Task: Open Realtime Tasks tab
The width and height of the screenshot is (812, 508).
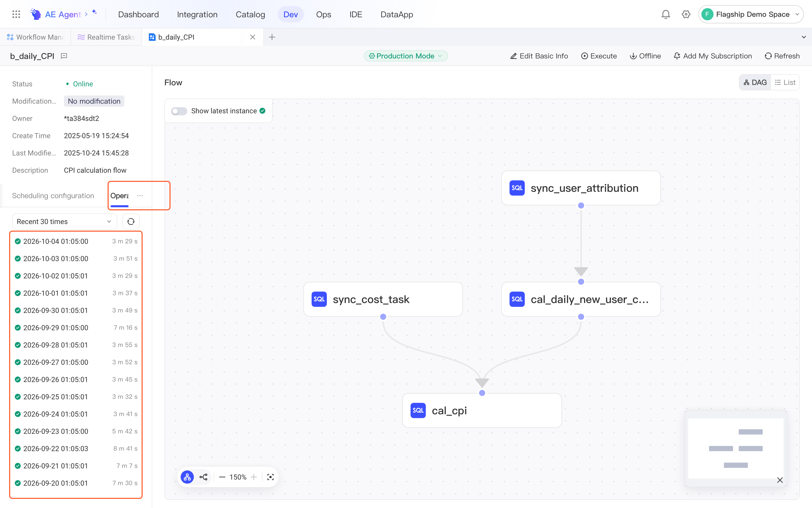Action: (106, 37)
